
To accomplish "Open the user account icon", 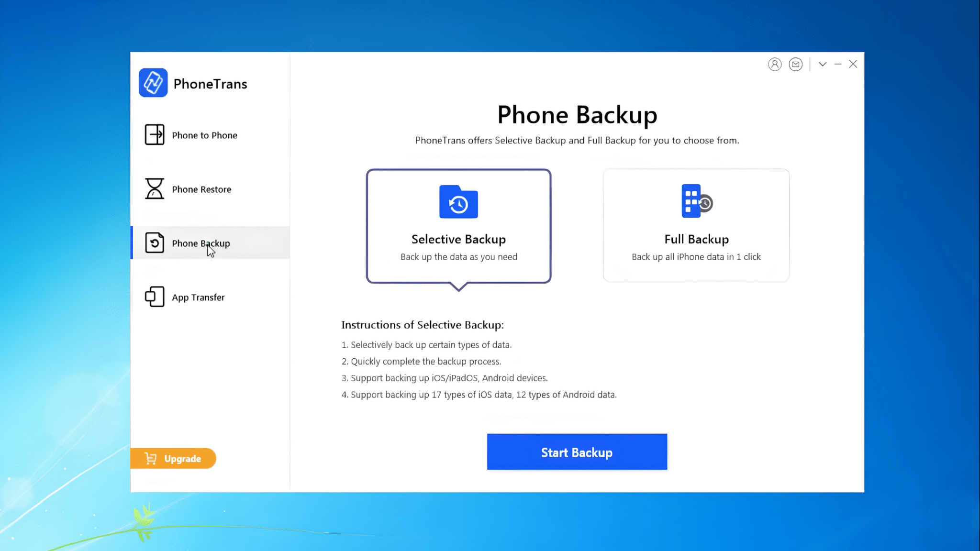I will pos(775,64).
